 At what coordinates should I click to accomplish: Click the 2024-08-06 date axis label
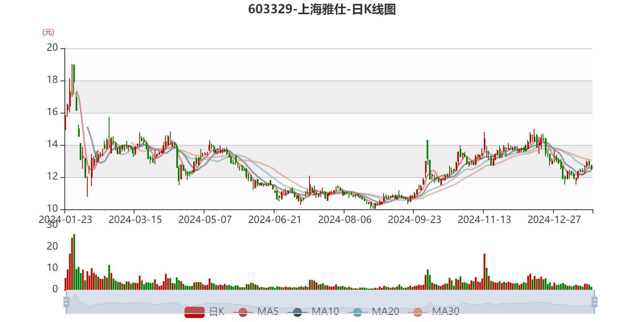345,220
